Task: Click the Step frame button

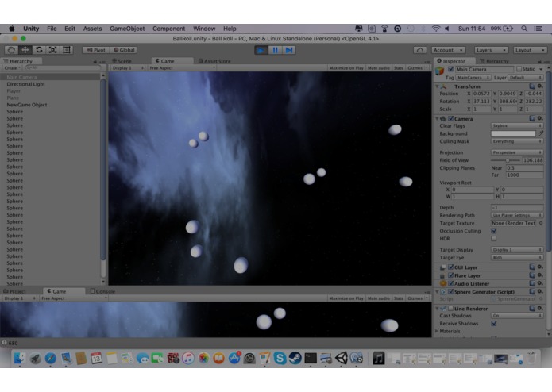Action: [288, 50]
